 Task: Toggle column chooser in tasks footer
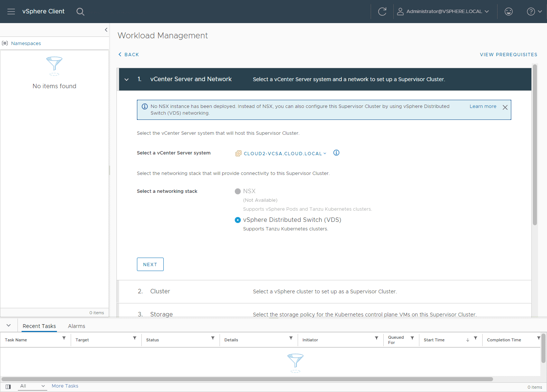[x=8, y=387]
